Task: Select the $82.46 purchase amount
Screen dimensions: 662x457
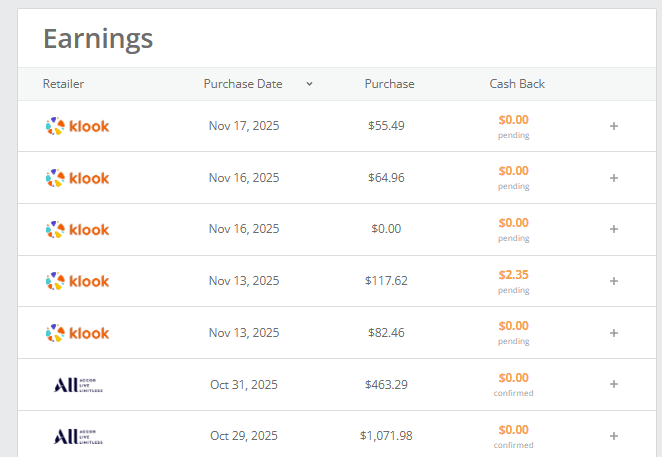Action: click(x=386, y=332)
